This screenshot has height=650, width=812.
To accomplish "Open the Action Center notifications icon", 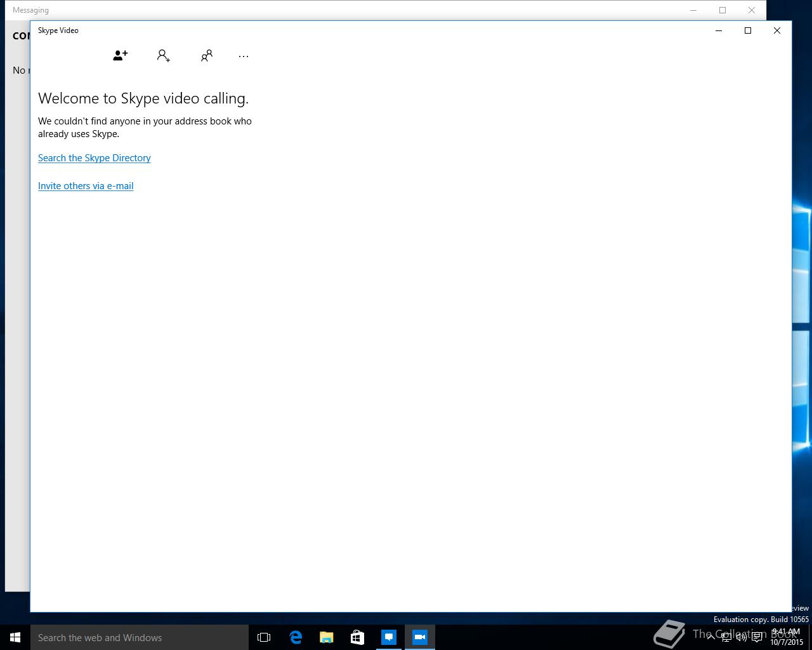I will pyautogui.click(x=757, y=637).
